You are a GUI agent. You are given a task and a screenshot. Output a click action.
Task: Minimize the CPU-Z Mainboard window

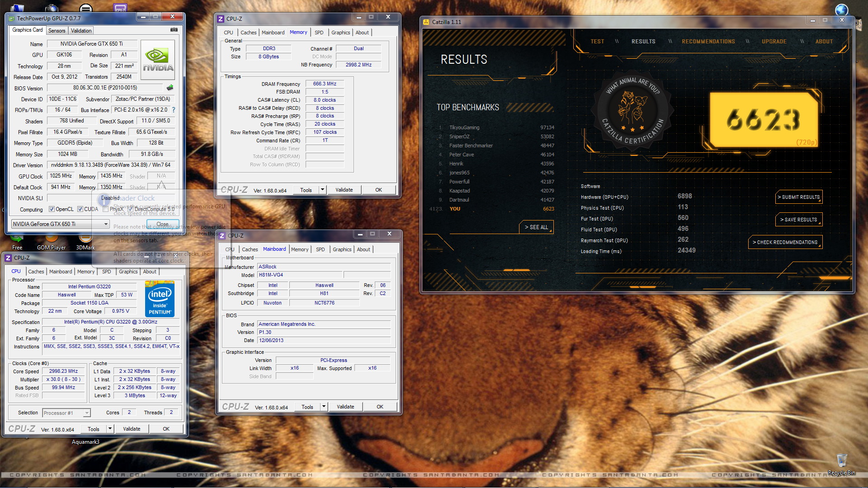pos(360,234)
